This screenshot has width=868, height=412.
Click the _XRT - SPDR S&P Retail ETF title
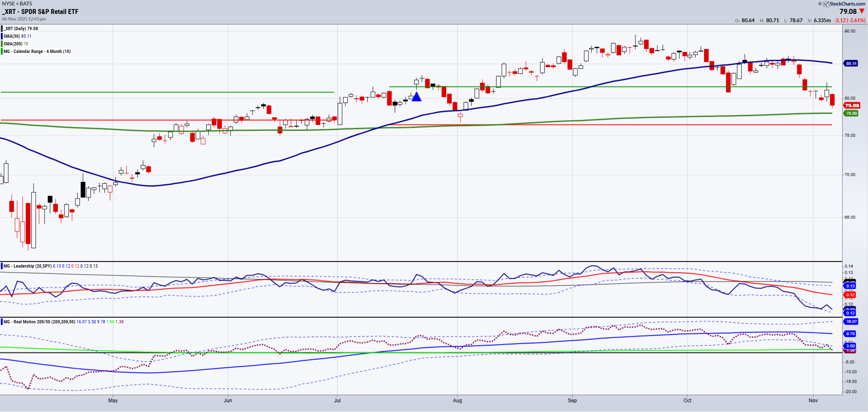[40, 12]
